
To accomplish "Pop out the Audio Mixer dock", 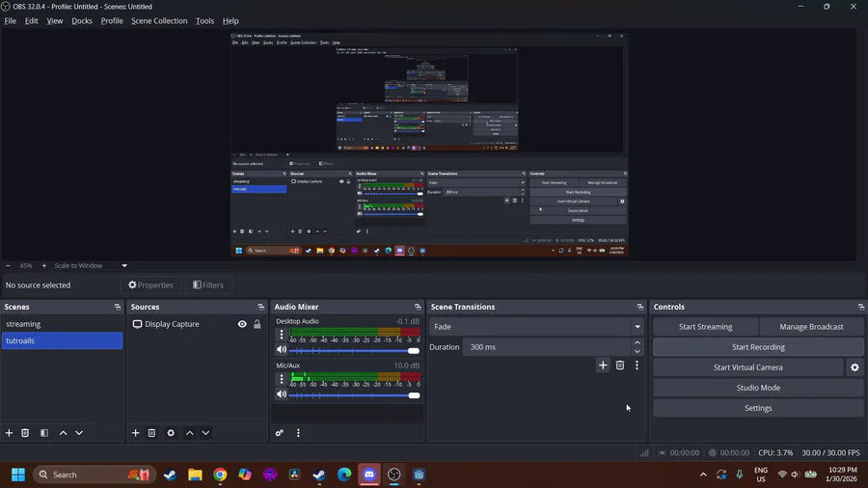I will 418,307.
